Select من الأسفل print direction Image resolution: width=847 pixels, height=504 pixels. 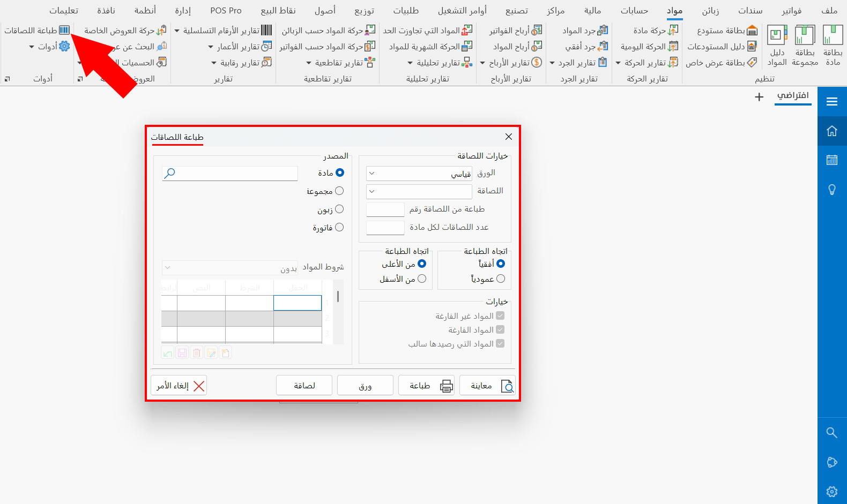pos(422,279)
